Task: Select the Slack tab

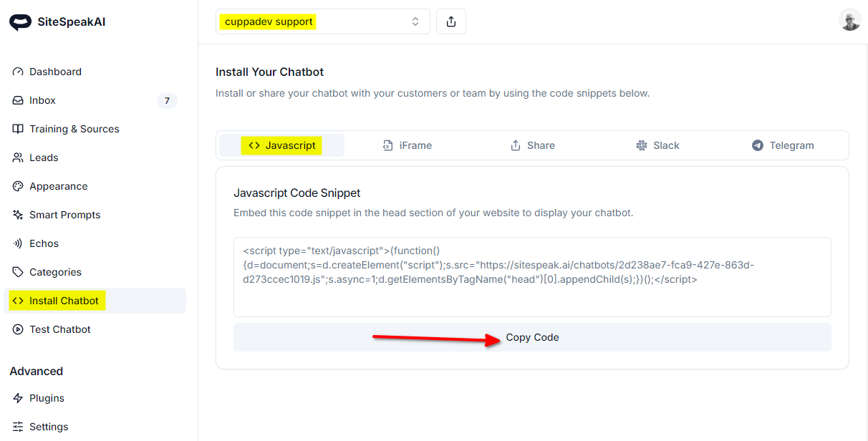Action: click(657, 145)
